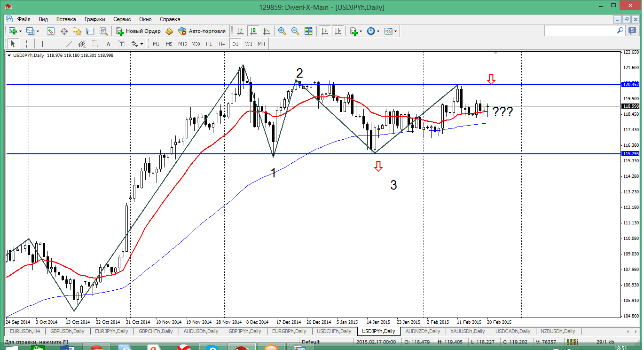Switch chart to Line Chart mode
This screenshot has width=644, height=350.
267,31
